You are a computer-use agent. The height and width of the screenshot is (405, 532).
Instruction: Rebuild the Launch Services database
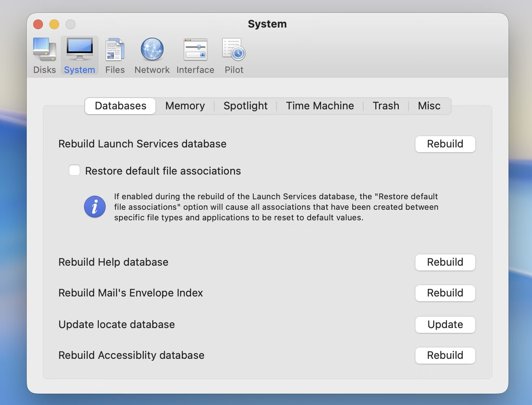pyautogui.click(x=445, y=144)
